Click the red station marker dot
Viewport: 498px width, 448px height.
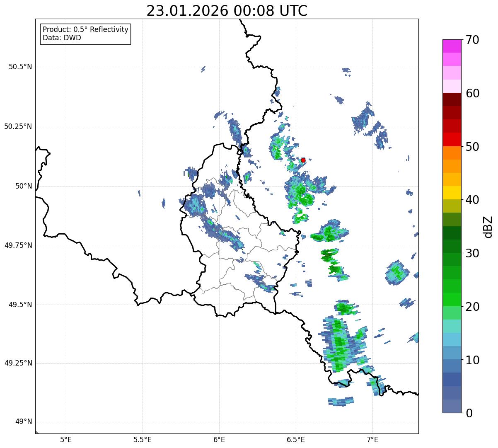[x=303, y=160]
